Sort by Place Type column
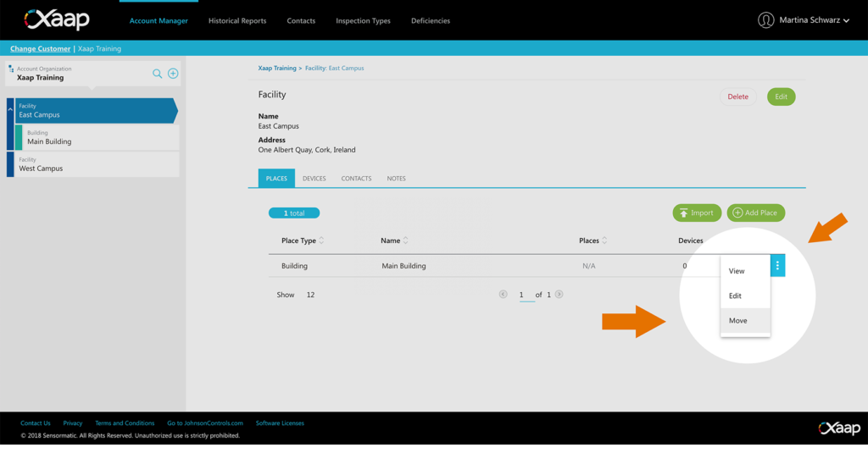Image resolution: width=868 pixels, height=459 pixels. [x=321, y=241]
